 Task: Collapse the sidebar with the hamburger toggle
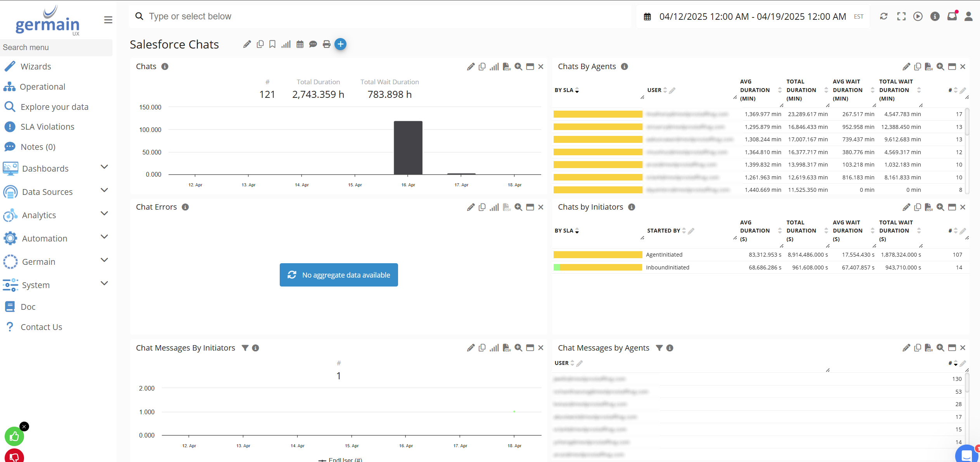coord(108,19)
